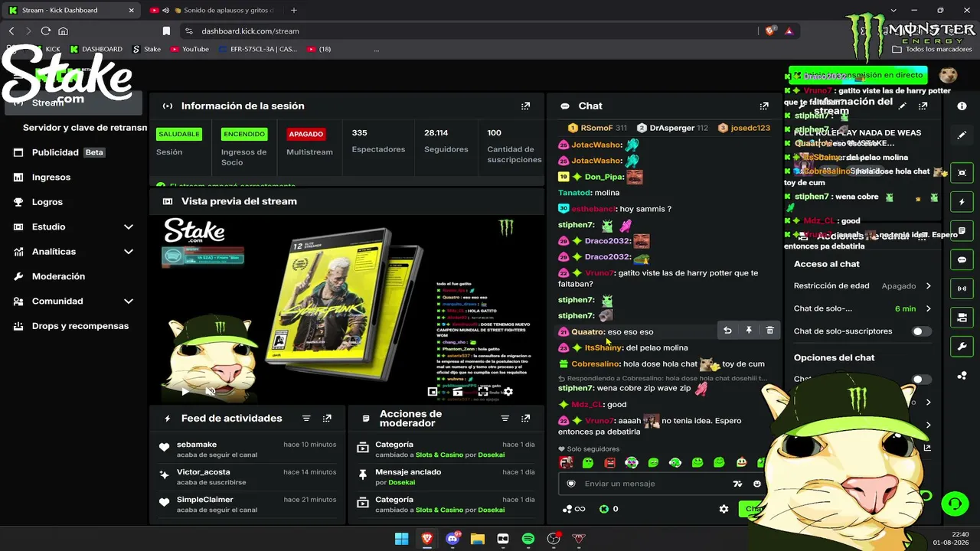Image resolution: width=980 pixels, height=551 pixels.
Task: Pin Quaatro's chat message
Action: tap(749, 331)
